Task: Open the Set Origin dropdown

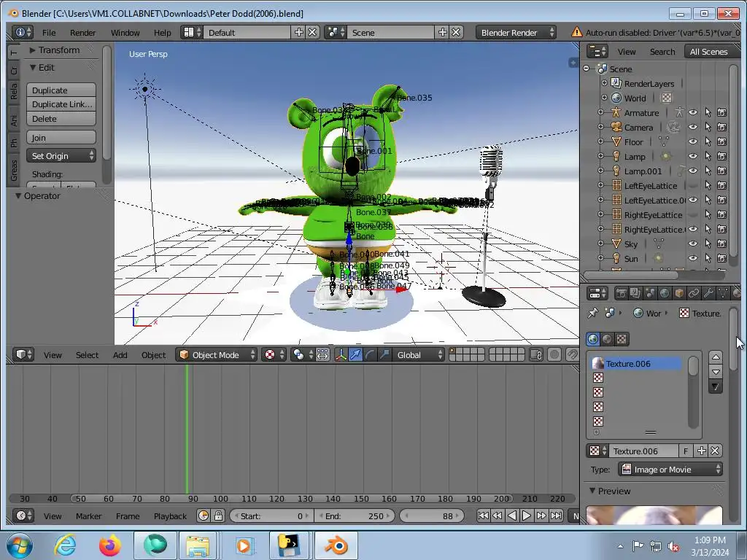Action: click(x=61, y=156)
